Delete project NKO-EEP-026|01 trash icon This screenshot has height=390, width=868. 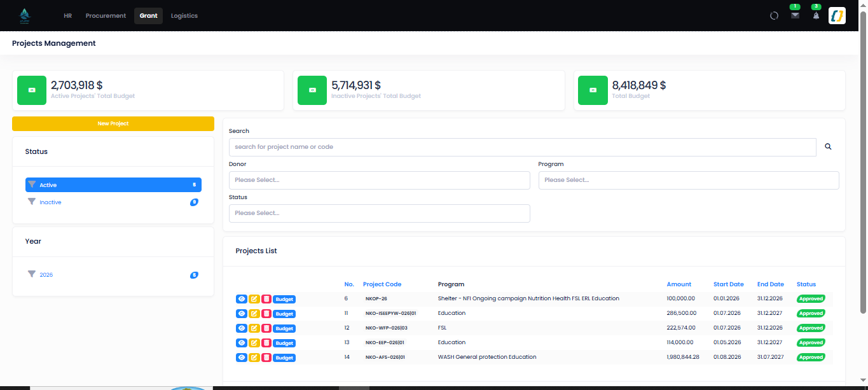(x=266, y=343)
